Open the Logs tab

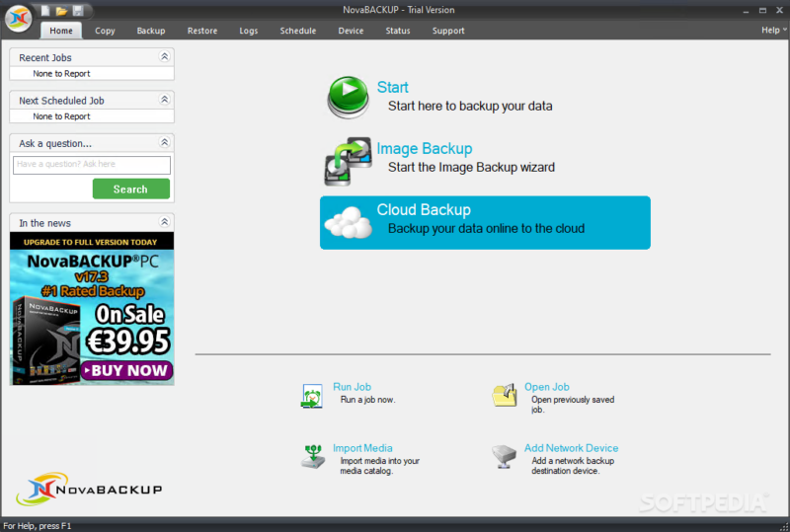click(249, 31)
